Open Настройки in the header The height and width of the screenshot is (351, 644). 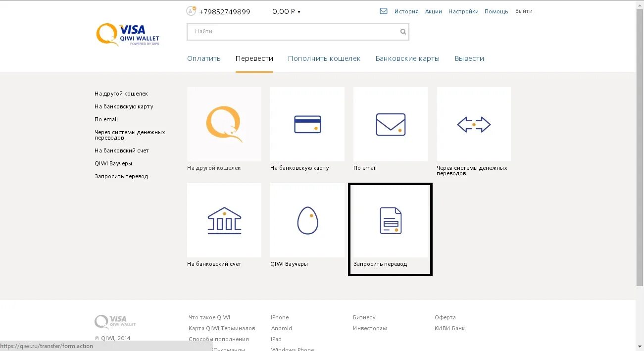coord(463,11)
